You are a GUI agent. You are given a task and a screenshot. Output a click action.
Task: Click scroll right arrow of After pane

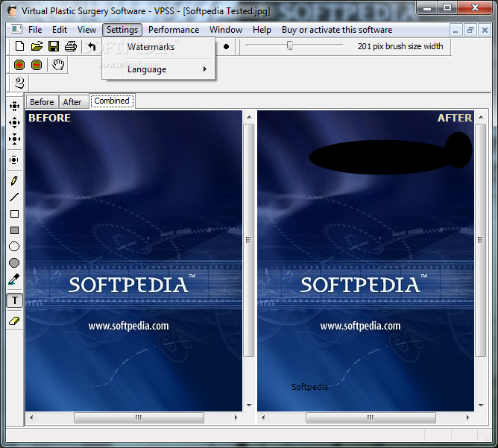pos(468,417)
